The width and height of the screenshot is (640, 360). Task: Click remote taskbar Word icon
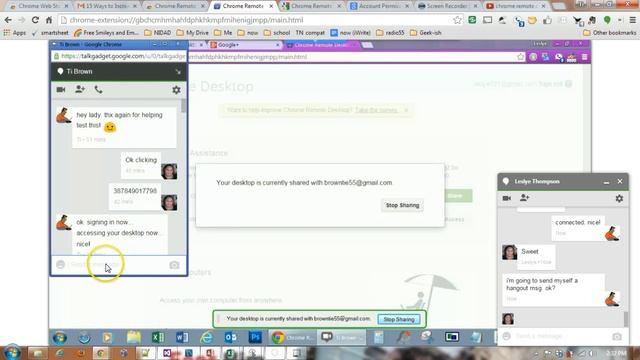point(182,337)
